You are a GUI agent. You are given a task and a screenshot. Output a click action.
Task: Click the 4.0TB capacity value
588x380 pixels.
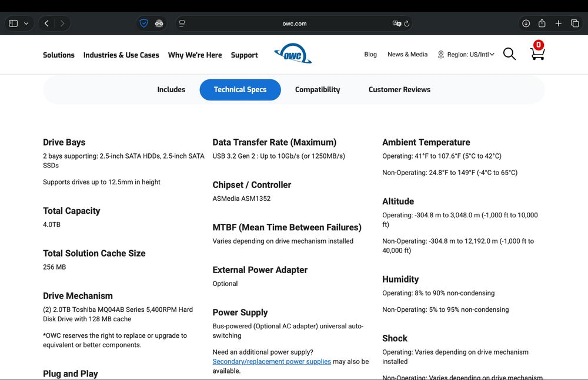pos(51,224)
